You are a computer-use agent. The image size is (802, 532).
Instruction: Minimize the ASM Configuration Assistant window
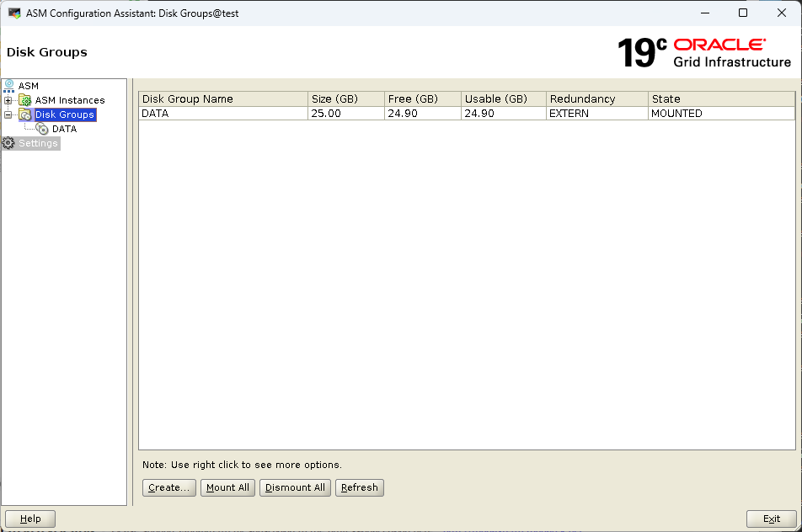(x=705, y=13)
